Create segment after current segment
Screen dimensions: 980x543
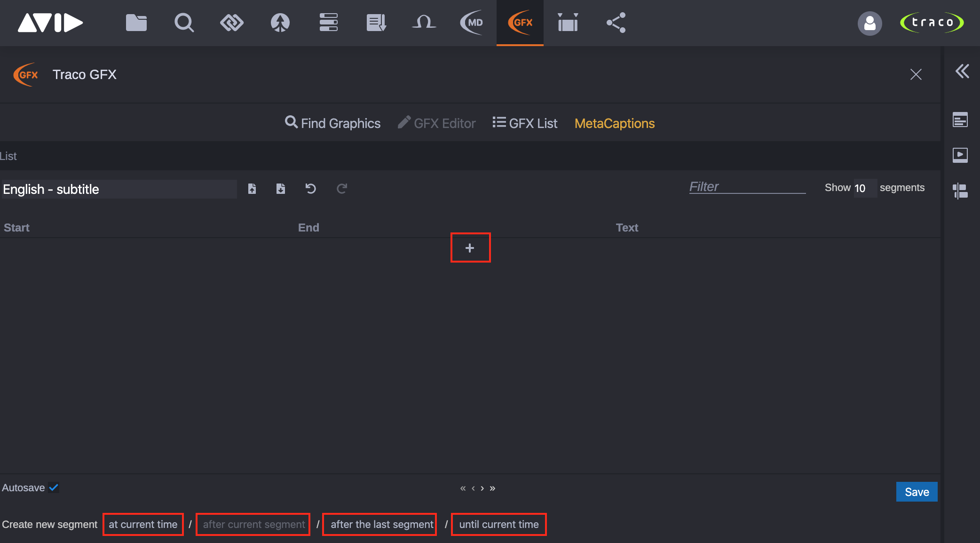point(254,524)
